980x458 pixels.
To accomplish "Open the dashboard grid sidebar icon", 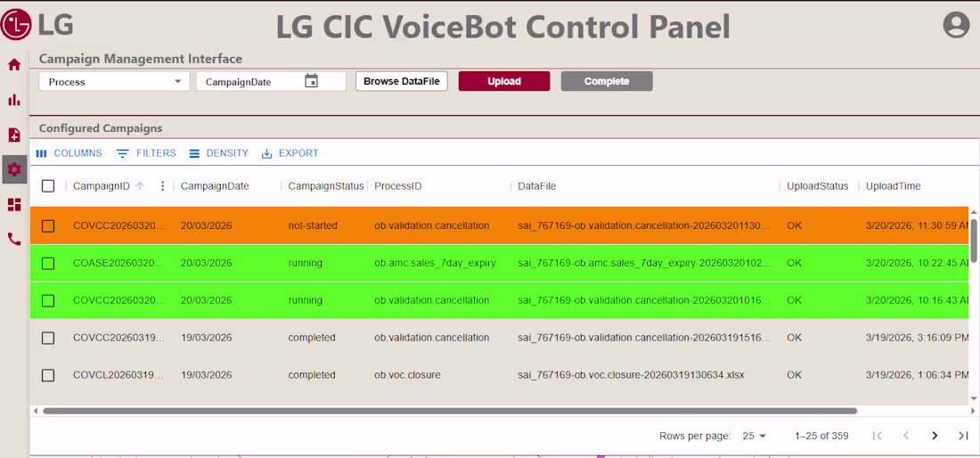I will 14,205.
